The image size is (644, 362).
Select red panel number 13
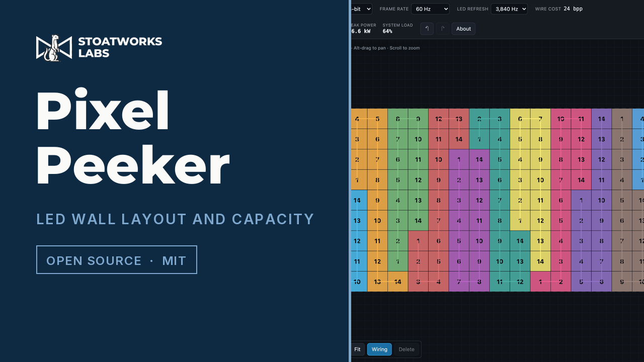coord(459,119)
